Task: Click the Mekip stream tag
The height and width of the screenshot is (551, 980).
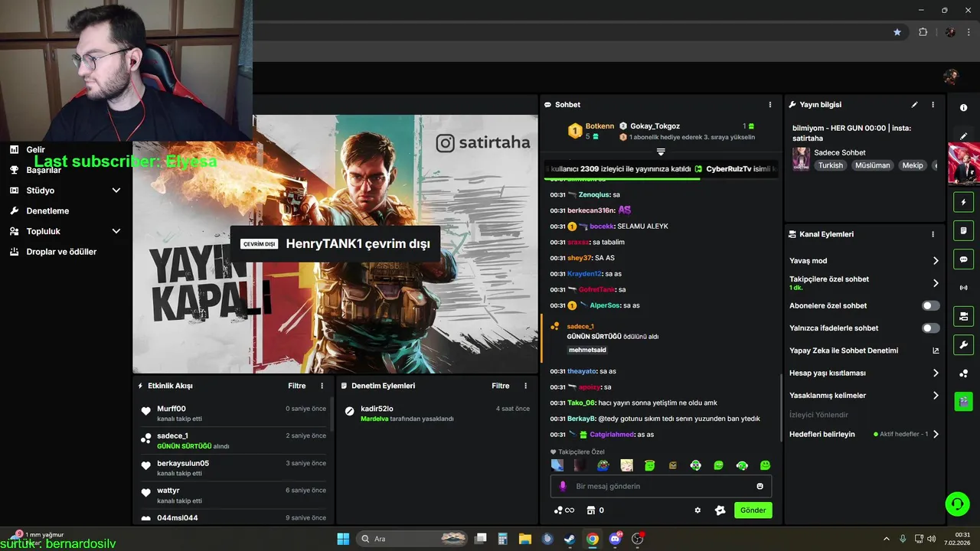Action: (913, 165)
